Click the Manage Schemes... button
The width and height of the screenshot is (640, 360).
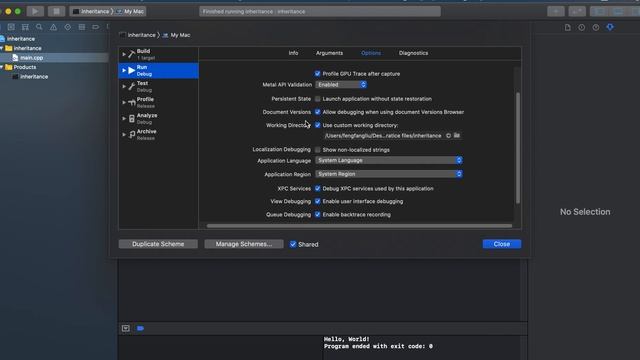[x=244, y=244]
